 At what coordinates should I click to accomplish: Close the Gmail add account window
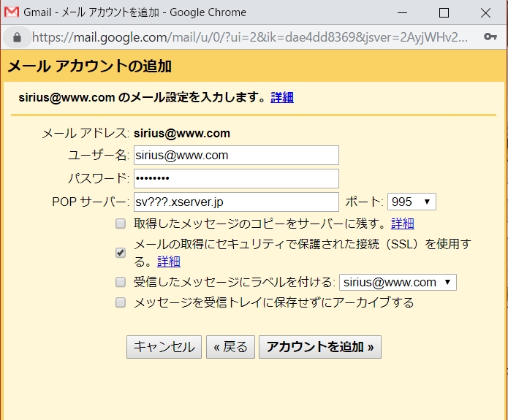[x=485, y=12]
